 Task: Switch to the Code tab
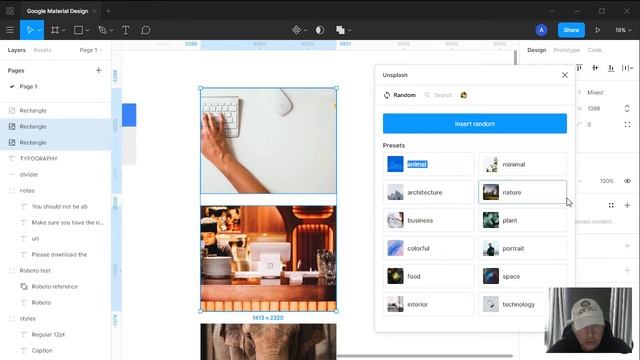pyautogui.click(x=595, y=50)
